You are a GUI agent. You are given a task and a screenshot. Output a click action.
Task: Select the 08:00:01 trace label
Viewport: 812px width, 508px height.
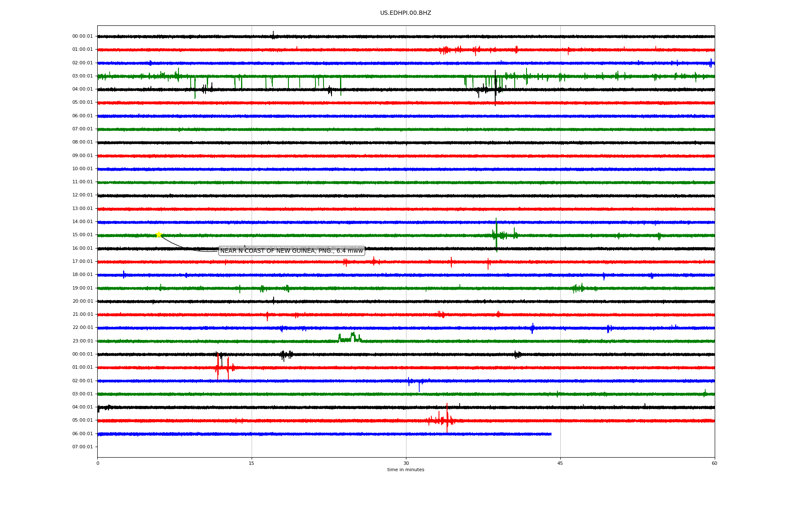[x=82, y=142]
